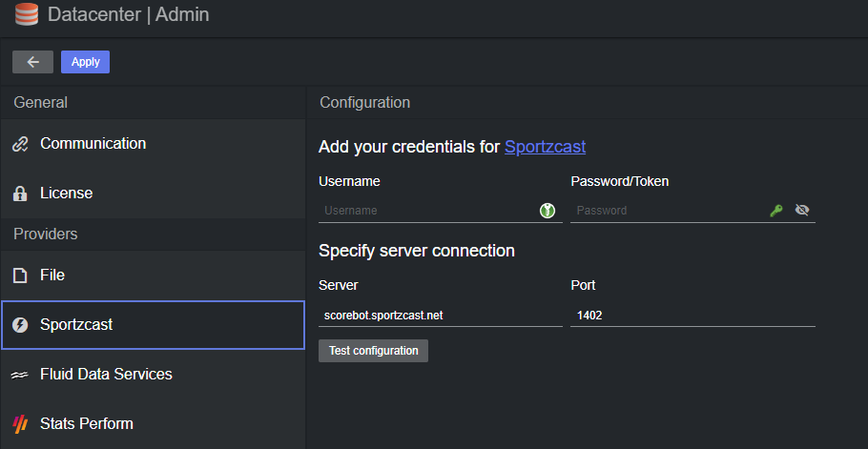Screen dimensions: 868x449
Task: Open the Communication settings section
Action: [x=93, y=144]
